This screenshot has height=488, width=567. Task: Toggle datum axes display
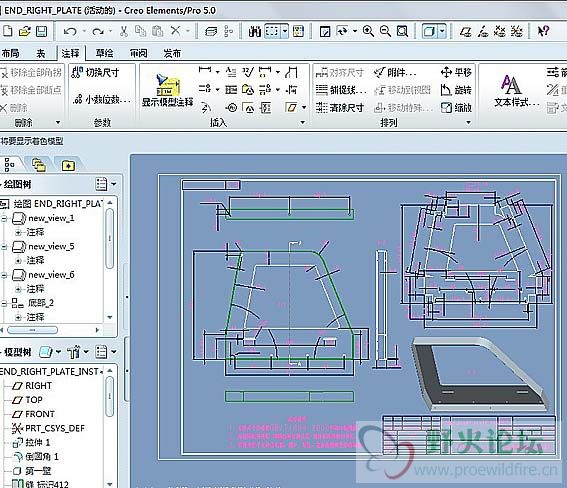483,31
